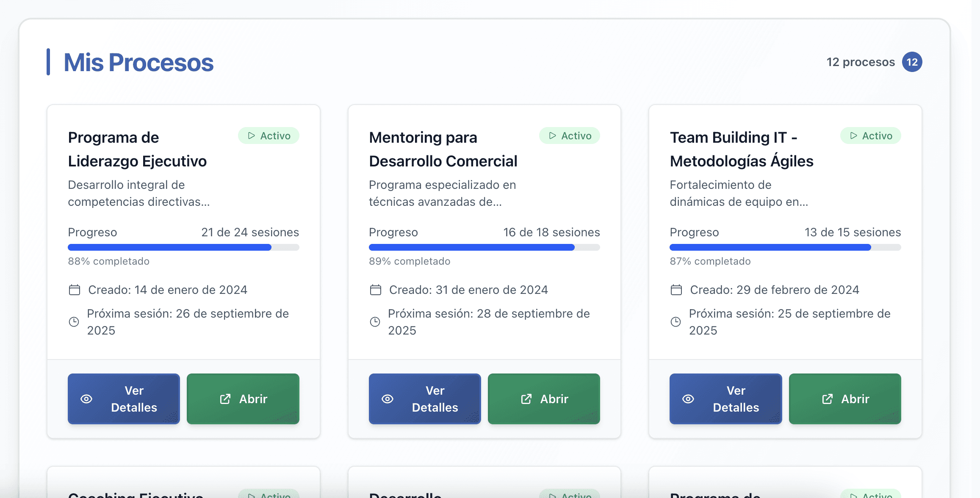Click calendar icon in Programa de Liderazgo card
980x498 pixels.
[75, 290]
